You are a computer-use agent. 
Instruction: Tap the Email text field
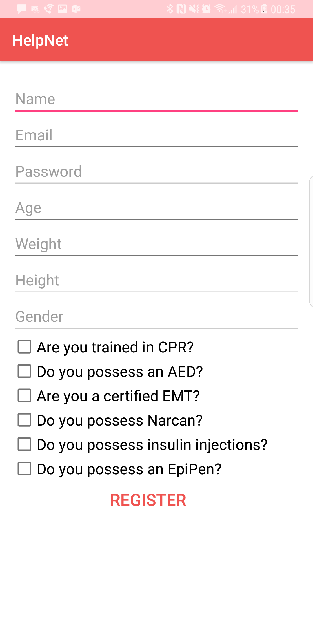[156, 135]
